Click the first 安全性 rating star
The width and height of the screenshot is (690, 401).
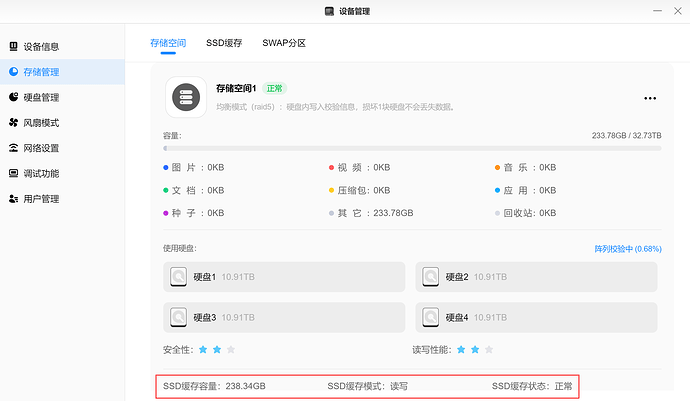(203, 350)
